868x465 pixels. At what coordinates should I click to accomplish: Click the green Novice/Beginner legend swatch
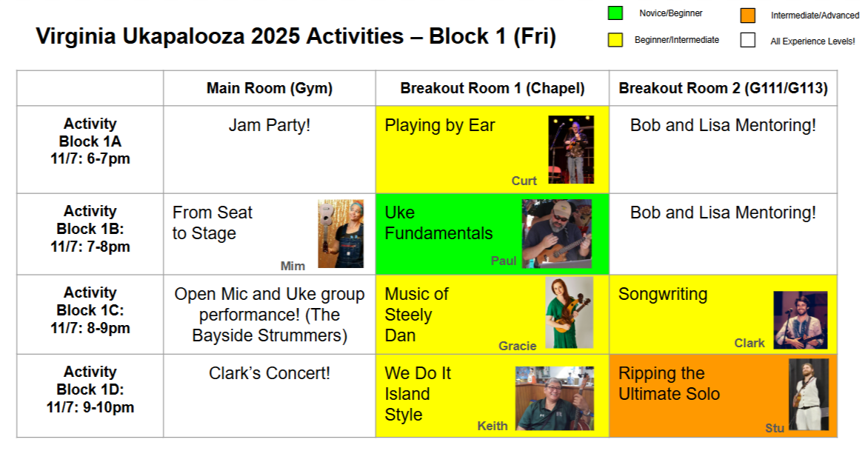click(x=615, y=14)
